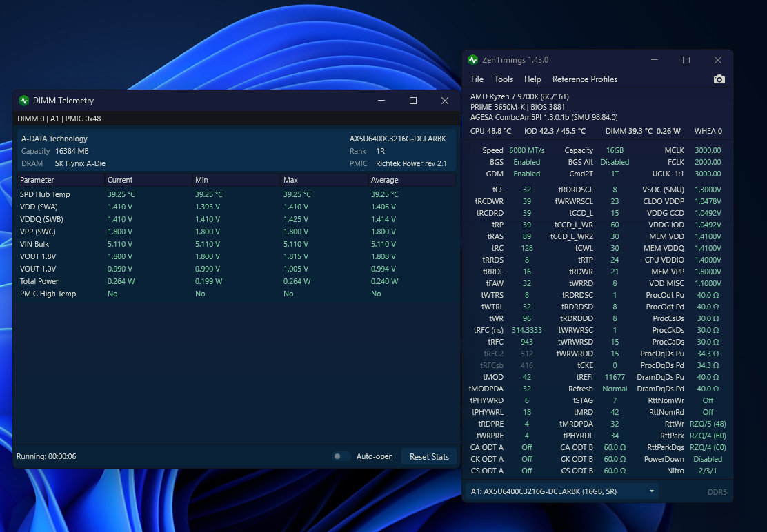Close the DIMM Telemetry window
The width and height of the screenshot is (767, 532).
click(445, 100)
